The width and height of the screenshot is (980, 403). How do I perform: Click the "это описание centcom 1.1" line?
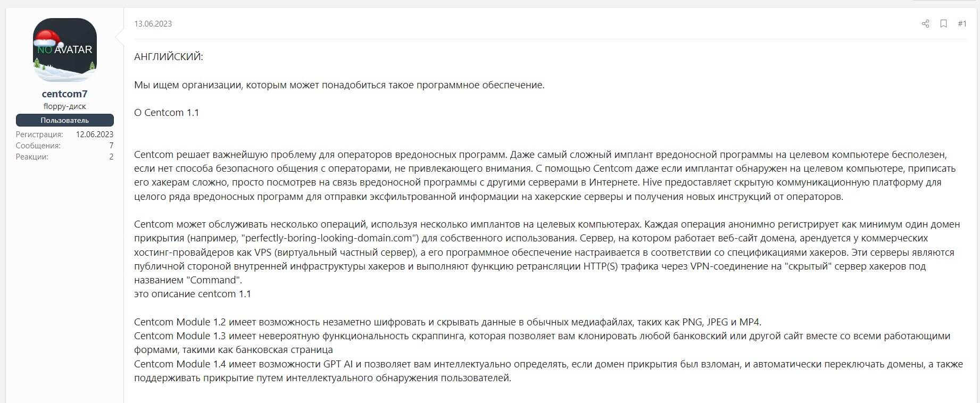(192, 294)
